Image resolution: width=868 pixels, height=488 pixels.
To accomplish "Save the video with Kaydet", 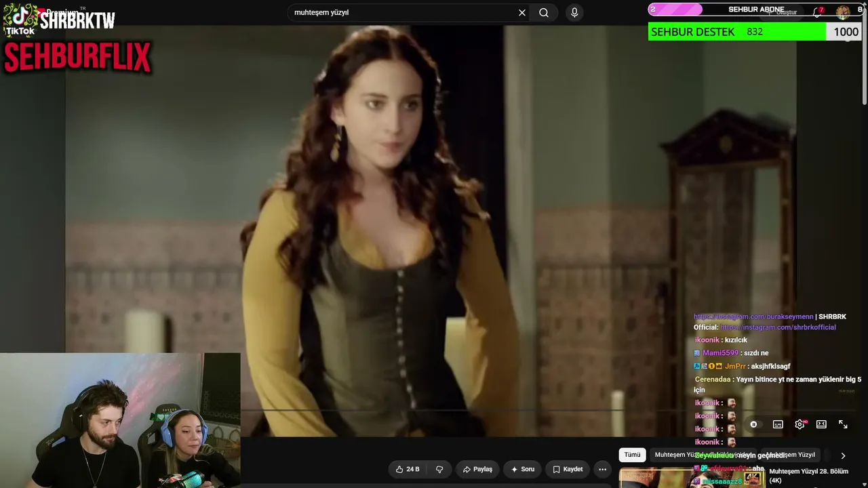I will coord(568,469).
